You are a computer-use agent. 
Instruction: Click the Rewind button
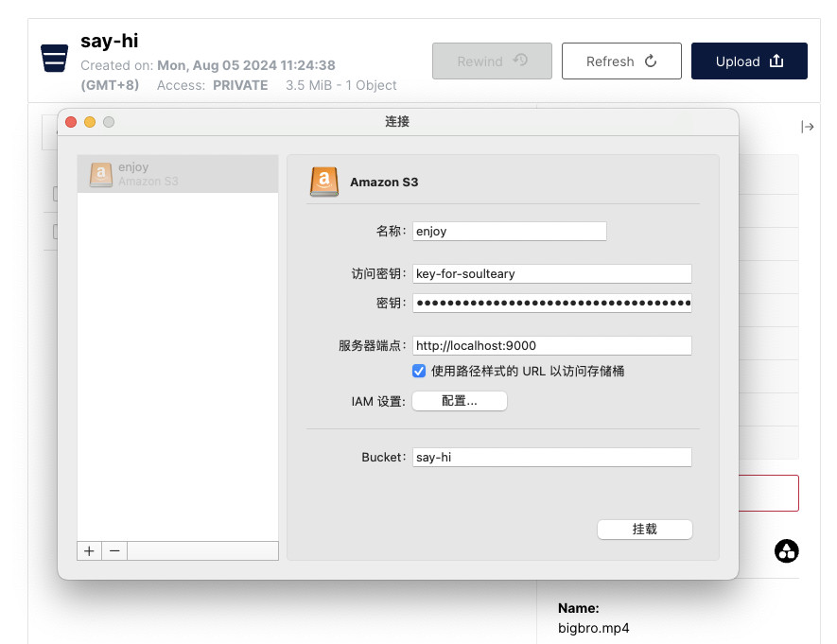click(492, 61)
